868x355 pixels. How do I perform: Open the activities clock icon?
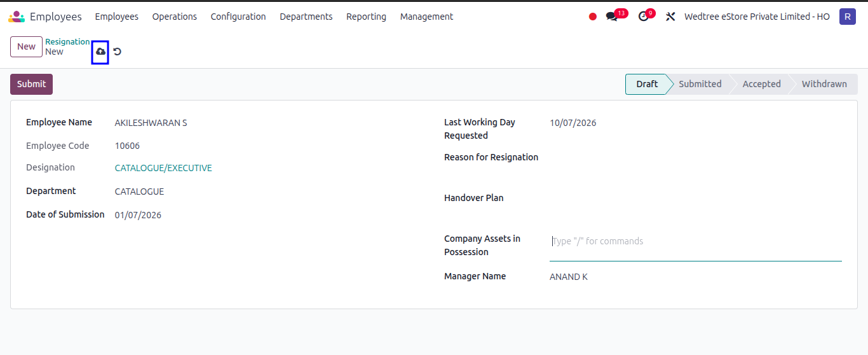click(644, 17)
